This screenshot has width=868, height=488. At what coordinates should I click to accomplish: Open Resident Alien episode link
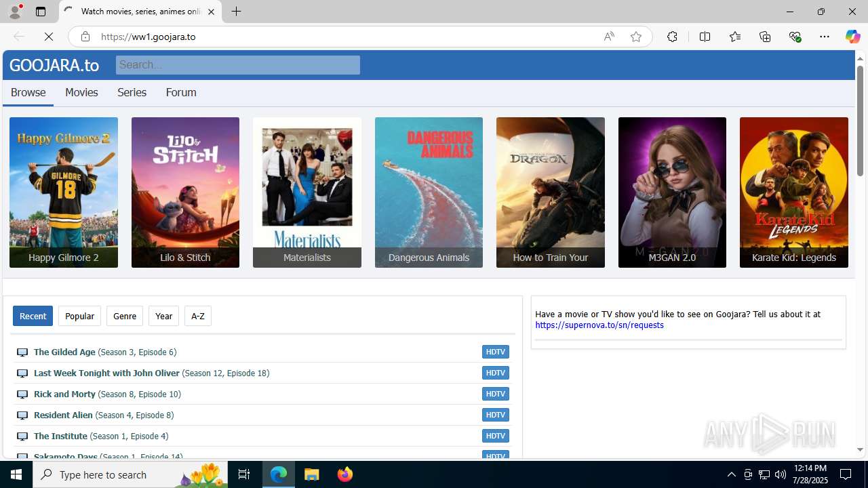(x=104, y=415)
